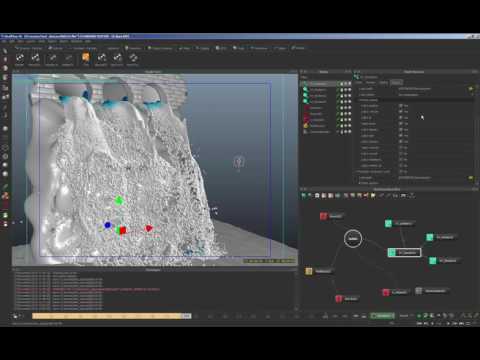The image size is (480, 360).
Task: Click the green Simulate button
Action: pos(383,315)
